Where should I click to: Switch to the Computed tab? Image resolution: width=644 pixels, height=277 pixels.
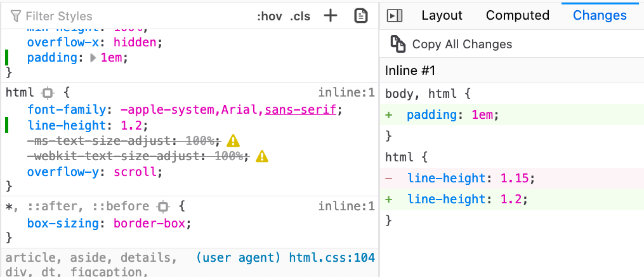518,16
